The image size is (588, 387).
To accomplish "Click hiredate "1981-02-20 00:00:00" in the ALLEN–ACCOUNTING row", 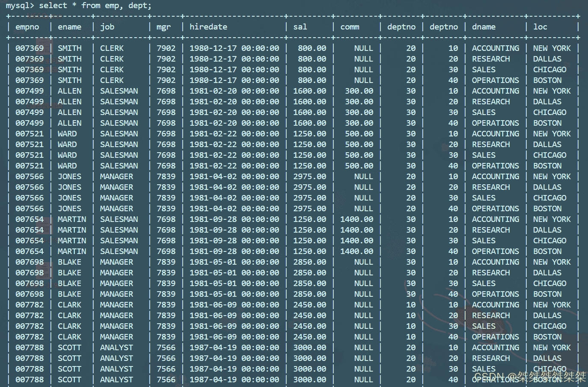I will coord(234,91).
